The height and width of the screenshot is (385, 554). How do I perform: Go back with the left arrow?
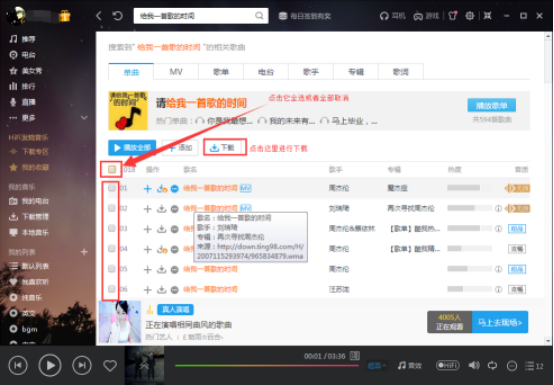click(x=99, y=16)
